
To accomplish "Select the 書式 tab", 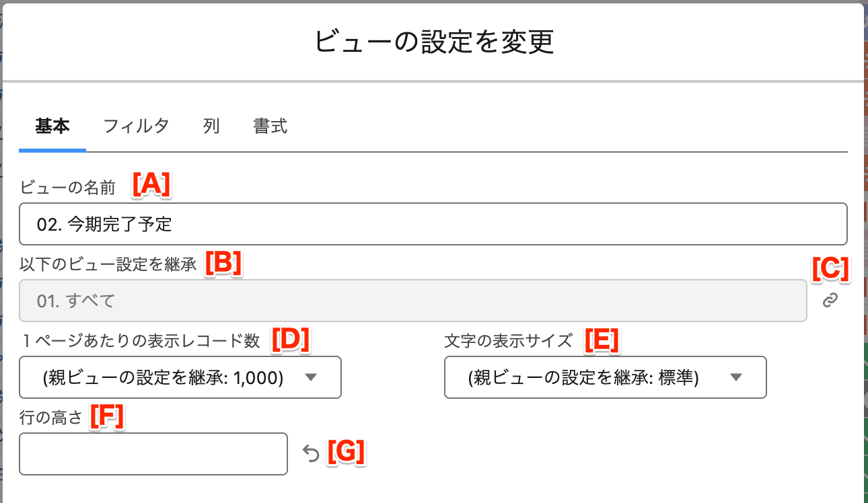I will point(270,126).
